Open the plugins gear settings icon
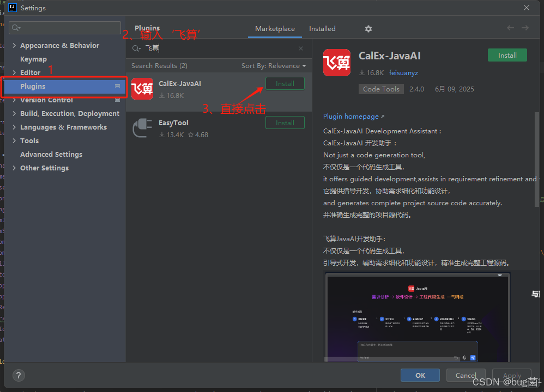Image resolution: width=544 pixels, height=392 pixels. 368,29
